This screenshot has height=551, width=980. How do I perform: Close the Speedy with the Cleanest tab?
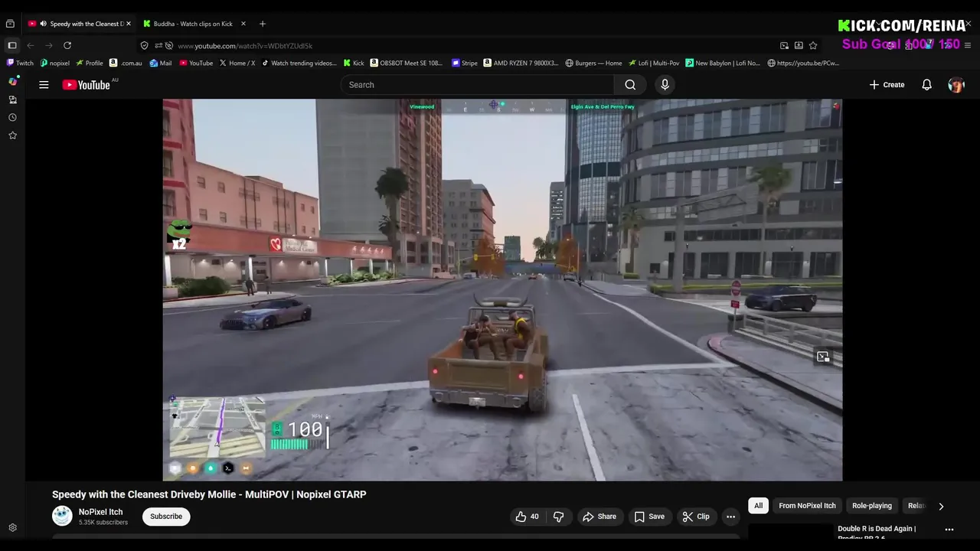[x=129, y=24]
